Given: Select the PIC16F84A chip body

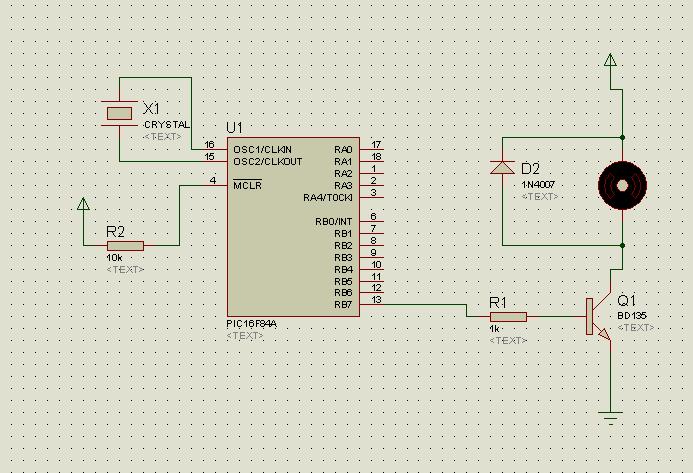Looking at the screenshot, I should [293, 227].
